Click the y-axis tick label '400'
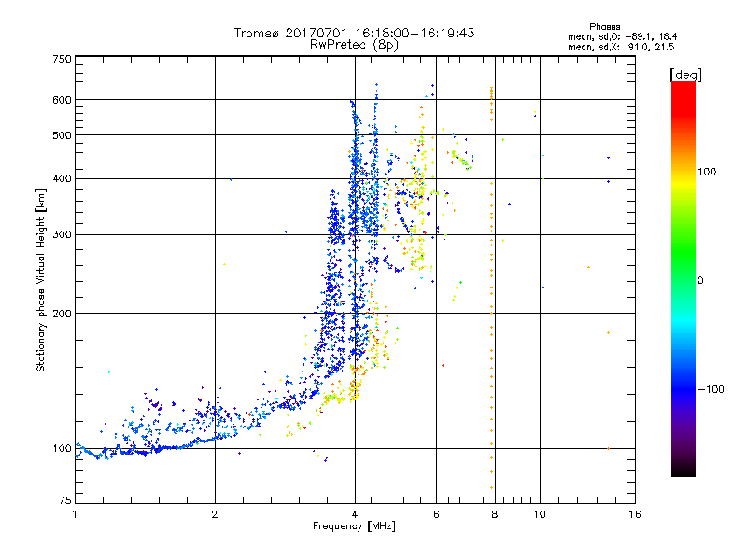Image resolution: width=747 pixels, height=560 pixels. [x=63, y=179]
